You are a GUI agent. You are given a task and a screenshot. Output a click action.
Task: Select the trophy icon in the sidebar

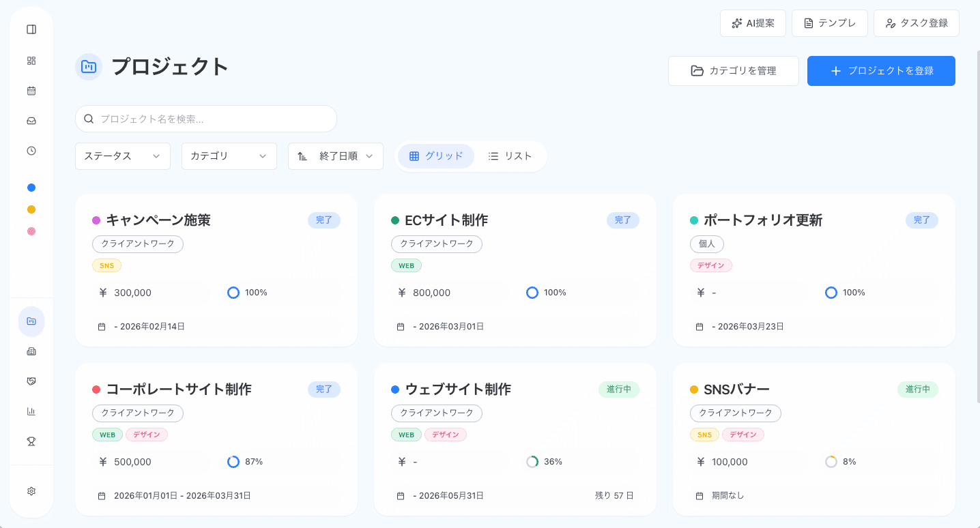pos(31,441)
